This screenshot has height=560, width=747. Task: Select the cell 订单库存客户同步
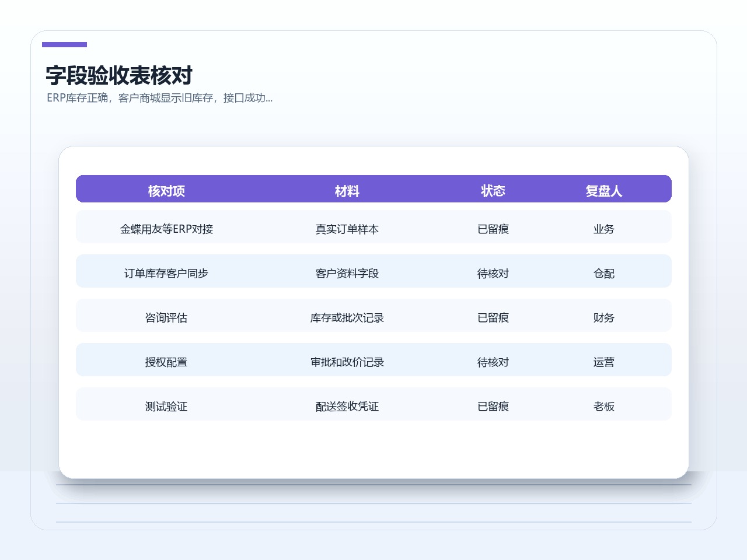pyautogui.click(x=166, y=274)
